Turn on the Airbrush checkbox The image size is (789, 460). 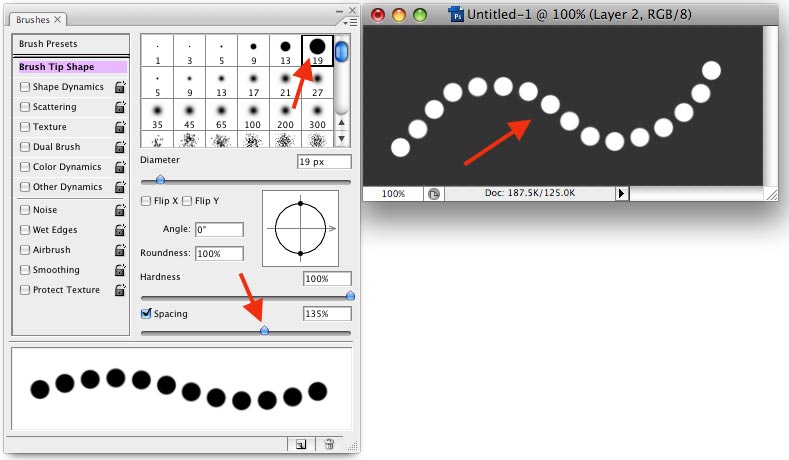pyautogui.click(x=25, y=250)
